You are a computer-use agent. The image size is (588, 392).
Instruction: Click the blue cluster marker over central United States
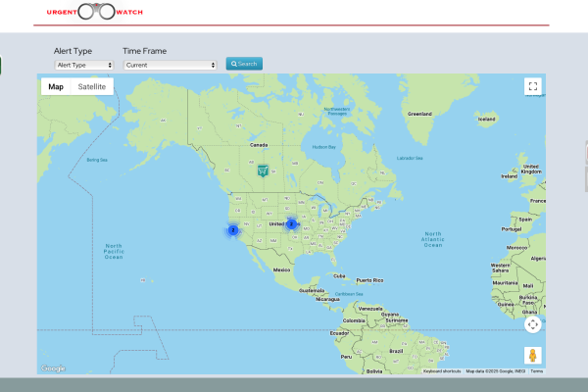coord(290,223)
